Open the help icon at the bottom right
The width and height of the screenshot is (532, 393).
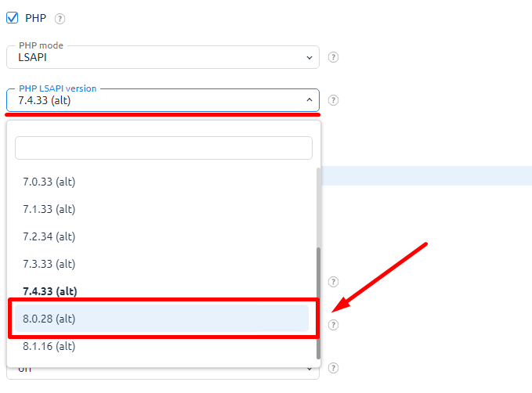[333, 368]
